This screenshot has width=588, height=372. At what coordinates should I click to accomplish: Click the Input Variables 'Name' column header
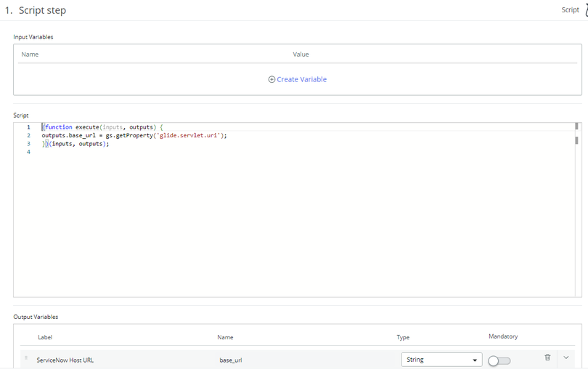(x=30, y=54)
